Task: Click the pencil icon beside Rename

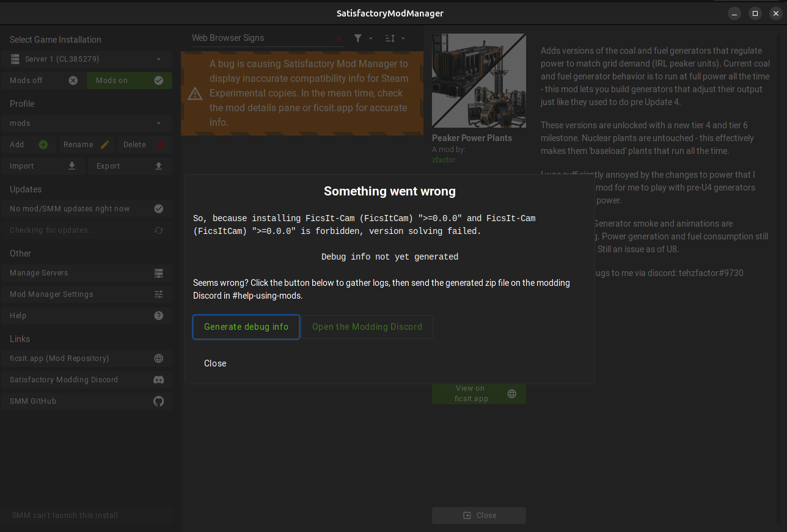Action: pyautogui.click(x=105, y=145)
